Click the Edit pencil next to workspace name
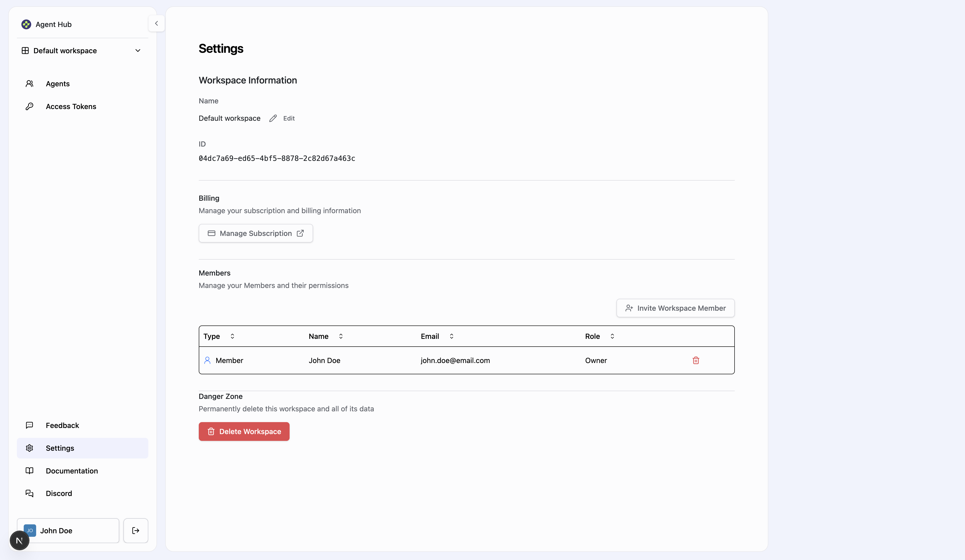This screenshot has height=560, width=965. point(273,118)
